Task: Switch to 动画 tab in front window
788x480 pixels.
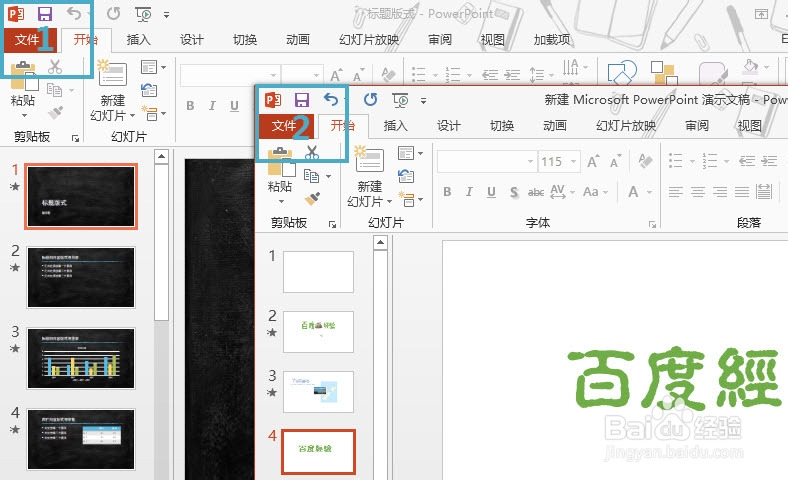Action: pos(555,126)
